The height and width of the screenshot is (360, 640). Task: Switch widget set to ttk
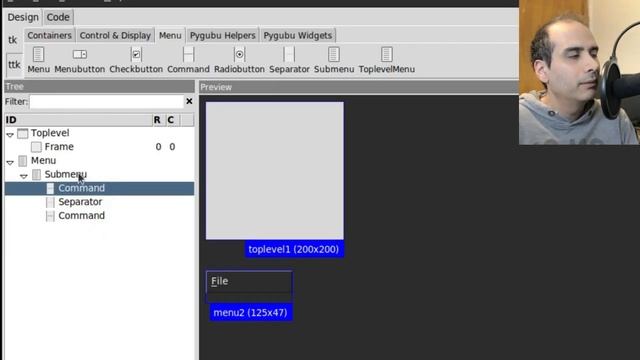point(14,64)
